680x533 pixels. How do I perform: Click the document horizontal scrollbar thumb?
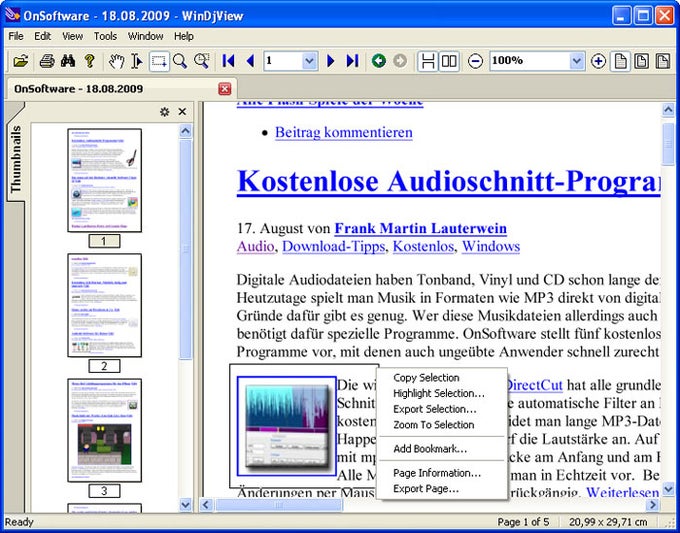pyautogui.click(x=278, y=505)
